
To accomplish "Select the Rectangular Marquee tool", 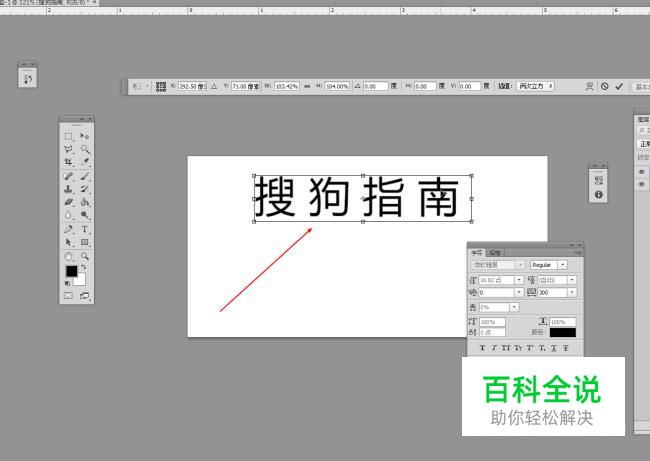I will [68, 136].
